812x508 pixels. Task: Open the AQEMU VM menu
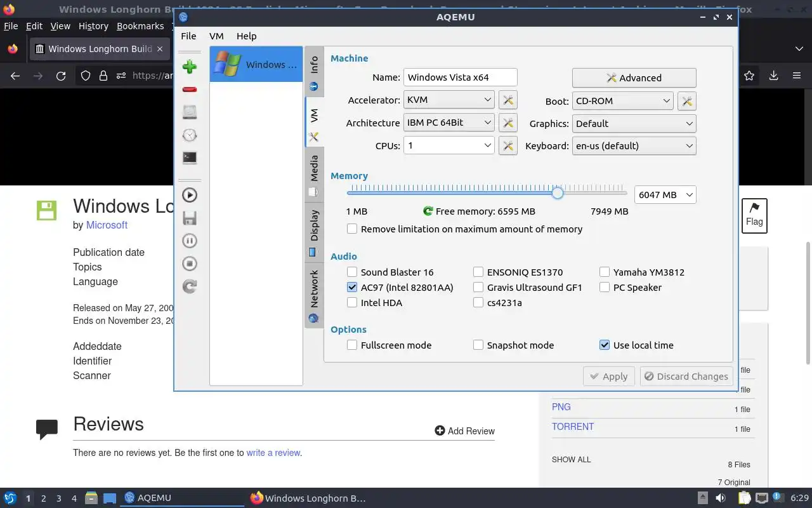point(216,36)
